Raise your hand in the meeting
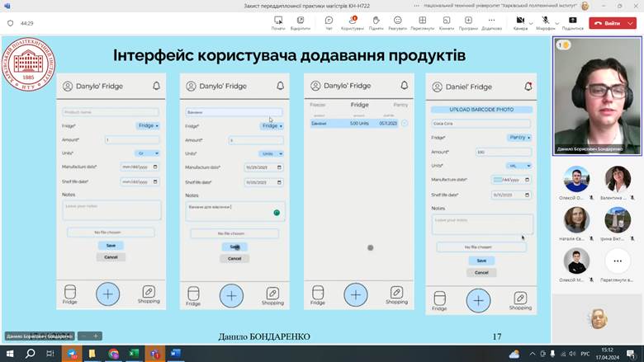The height and width of the screenshot is (362, 644). [376, 22]
